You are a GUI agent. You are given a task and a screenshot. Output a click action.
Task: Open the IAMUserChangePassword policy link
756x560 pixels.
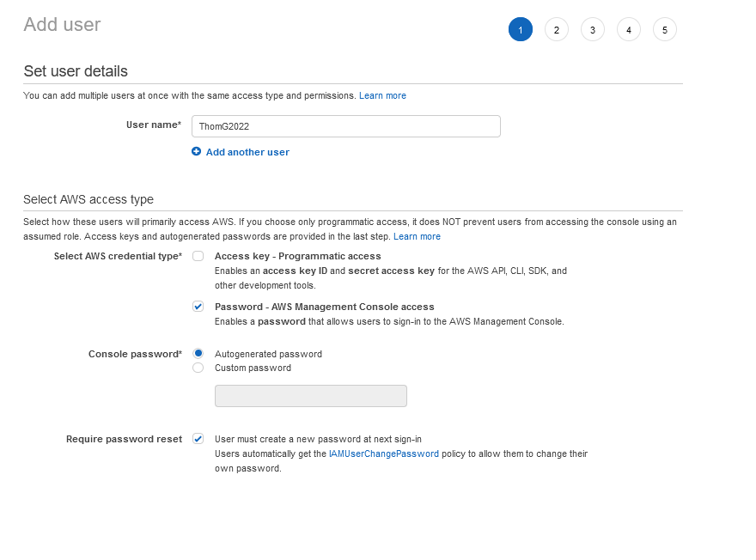click(383, 453)
